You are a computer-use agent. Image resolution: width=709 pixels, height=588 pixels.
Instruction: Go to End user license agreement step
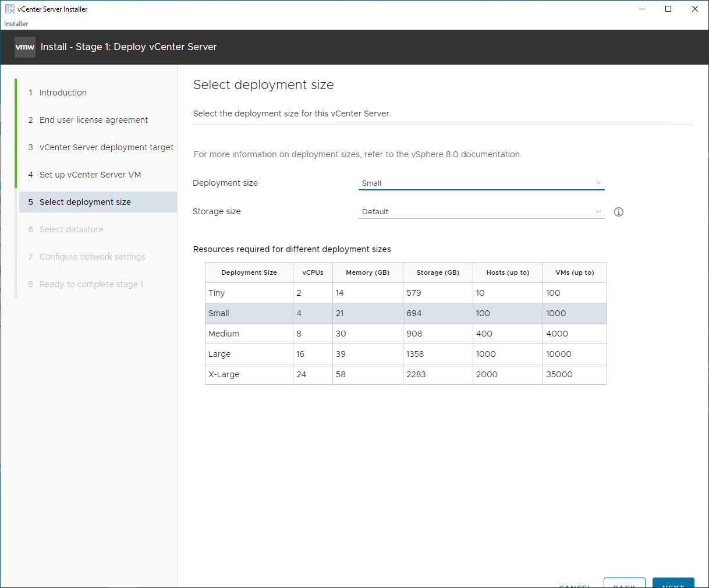(93, 120)
